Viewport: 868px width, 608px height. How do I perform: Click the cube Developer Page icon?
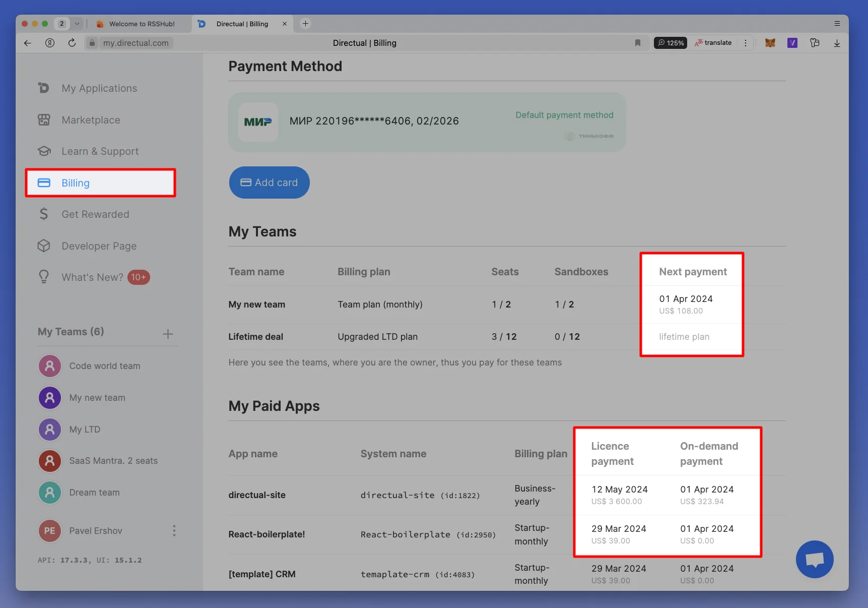(44, 246)
